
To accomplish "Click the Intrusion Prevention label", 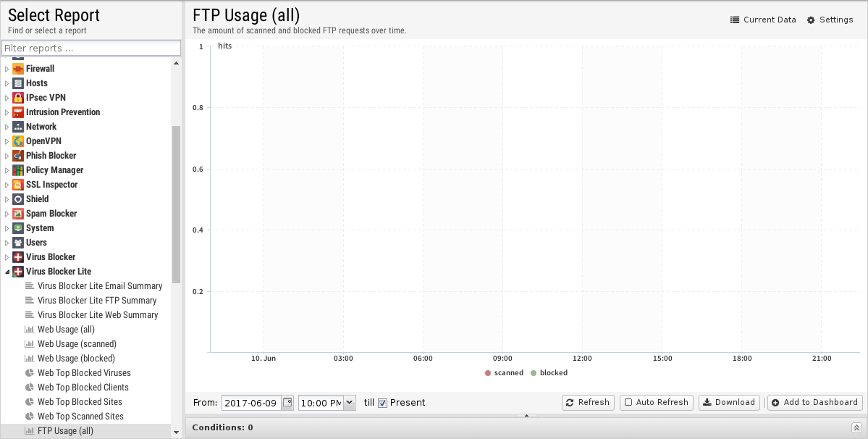I will (x=63, y=112).
